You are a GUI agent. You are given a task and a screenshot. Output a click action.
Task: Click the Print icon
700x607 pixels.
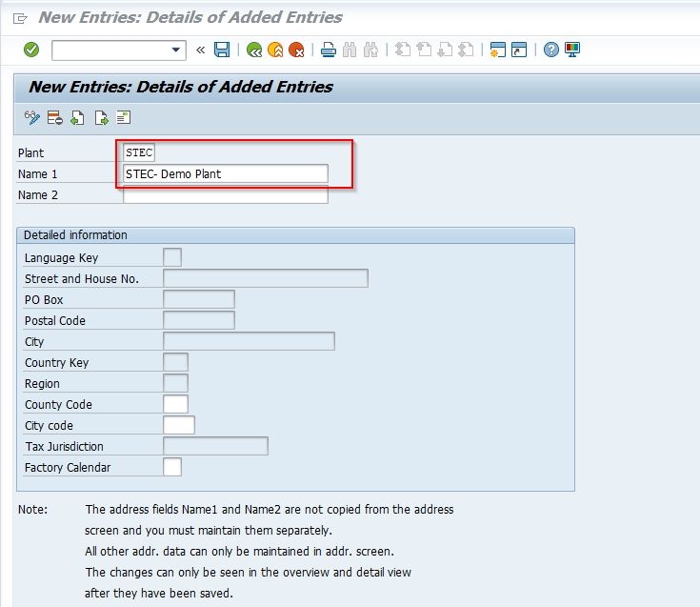pos(329,50)
